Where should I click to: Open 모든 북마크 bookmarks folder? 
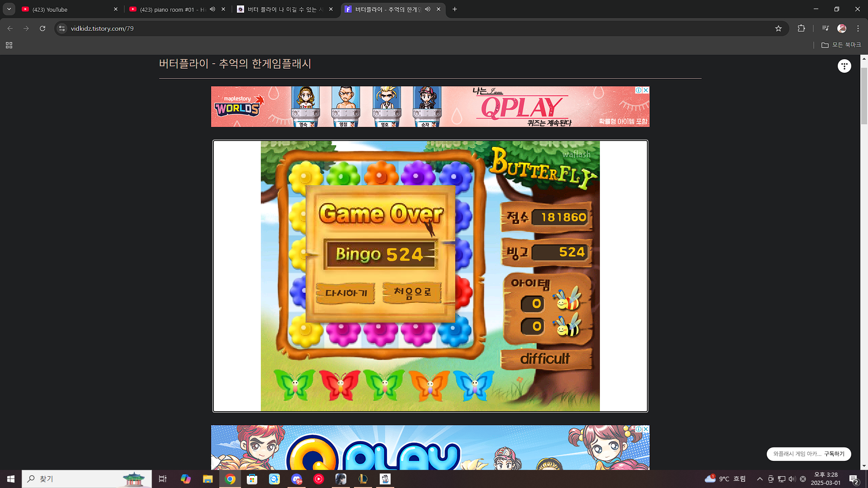tap(841, 45)
